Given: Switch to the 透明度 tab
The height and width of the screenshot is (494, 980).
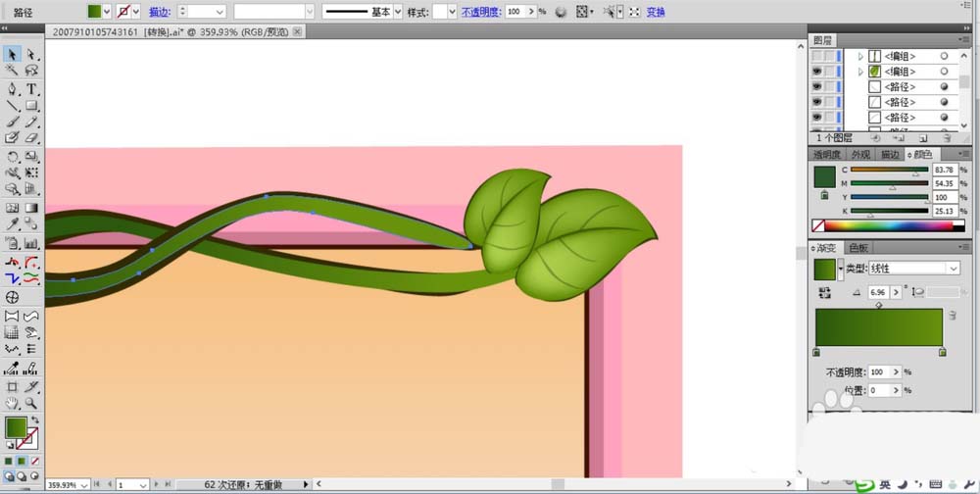Looking at the screenshot, I should point(827,155).
